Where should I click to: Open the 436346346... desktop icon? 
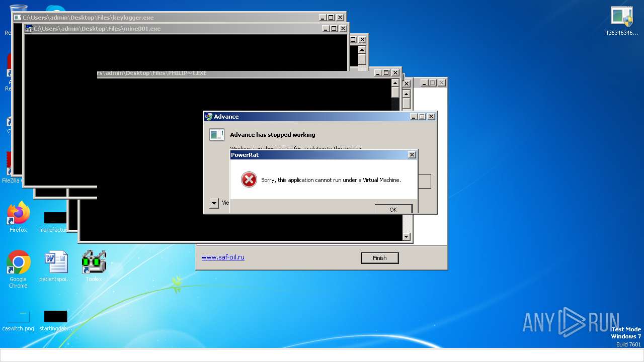pos(622,21)
